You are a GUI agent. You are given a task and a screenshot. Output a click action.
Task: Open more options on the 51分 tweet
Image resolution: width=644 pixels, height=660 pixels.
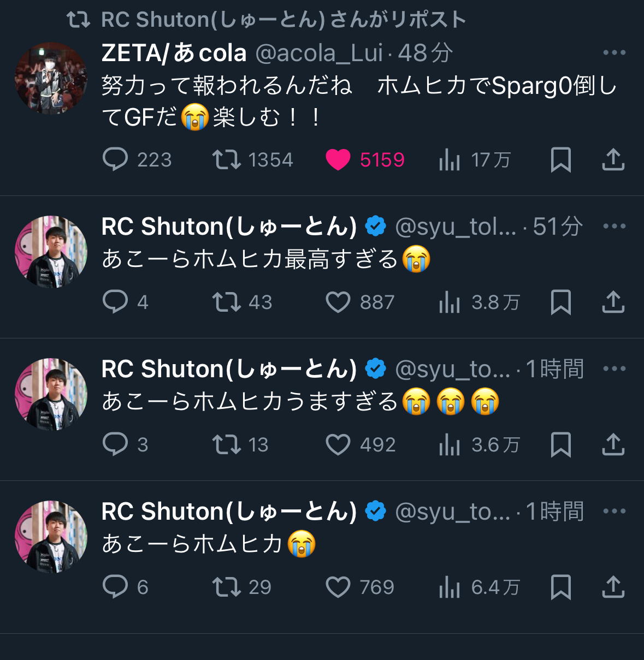coord(614,227)
